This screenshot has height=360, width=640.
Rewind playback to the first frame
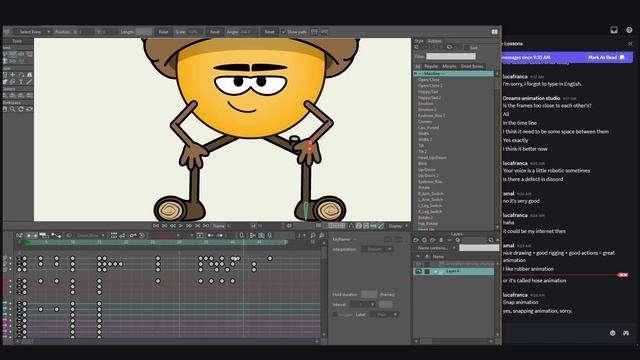[x=156, y=226]
